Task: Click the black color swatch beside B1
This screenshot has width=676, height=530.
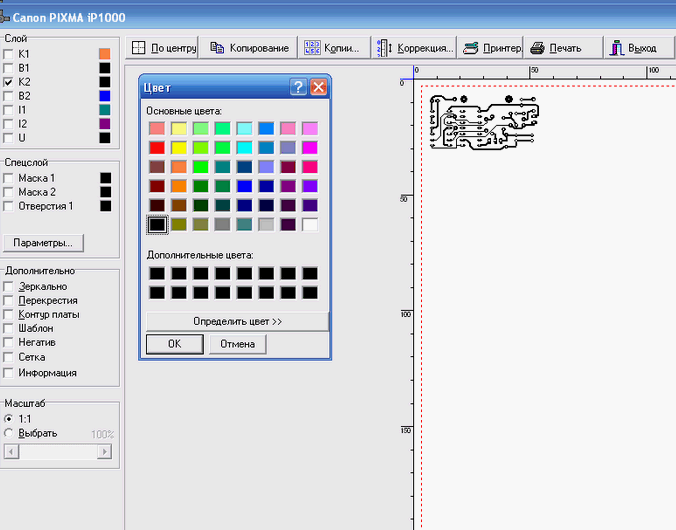Action: (x=105, y=68)
